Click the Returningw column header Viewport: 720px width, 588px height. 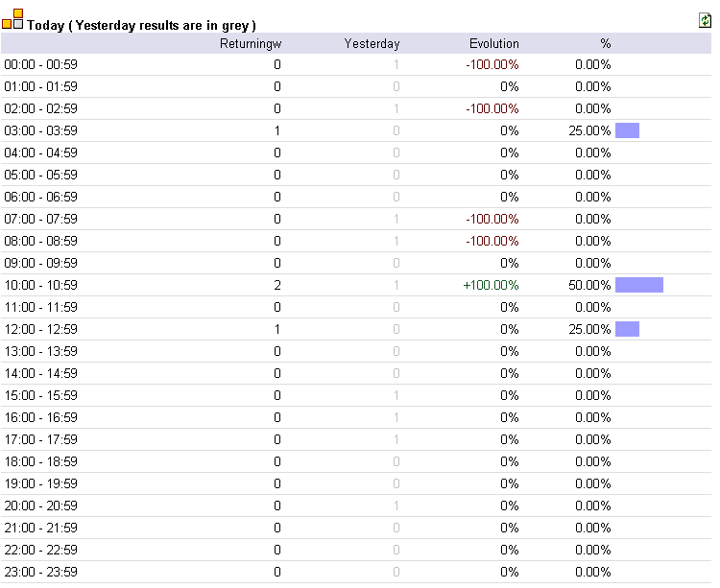pos(251,43)
